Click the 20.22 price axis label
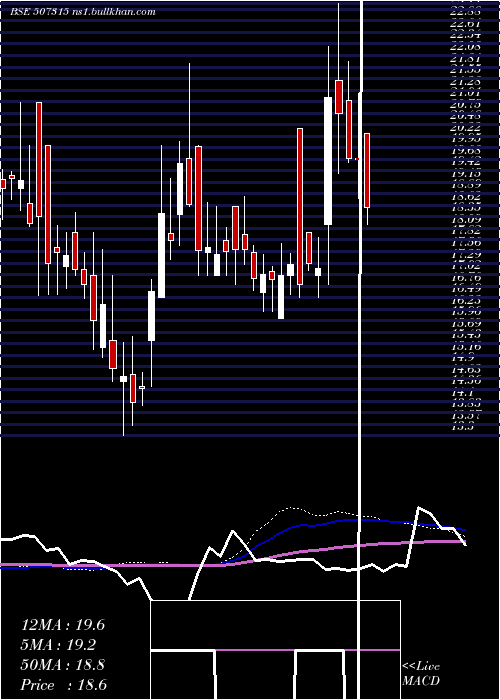The height and width of the screenshot is (700, 500). tap(466, 128)
